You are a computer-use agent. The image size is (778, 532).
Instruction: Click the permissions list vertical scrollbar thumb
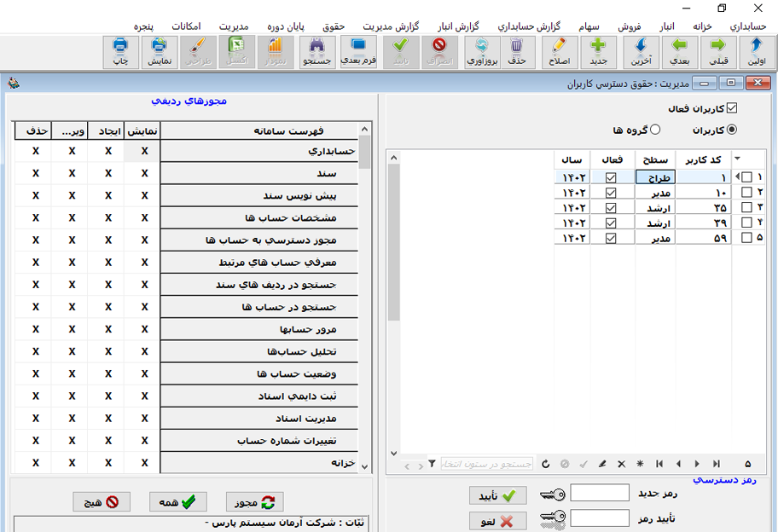click(x=365, y=152)
